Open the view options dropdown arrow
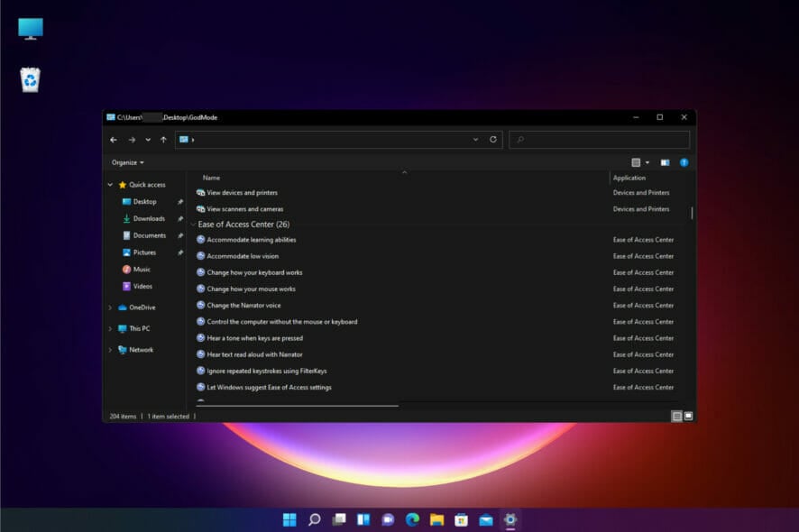 647,162
